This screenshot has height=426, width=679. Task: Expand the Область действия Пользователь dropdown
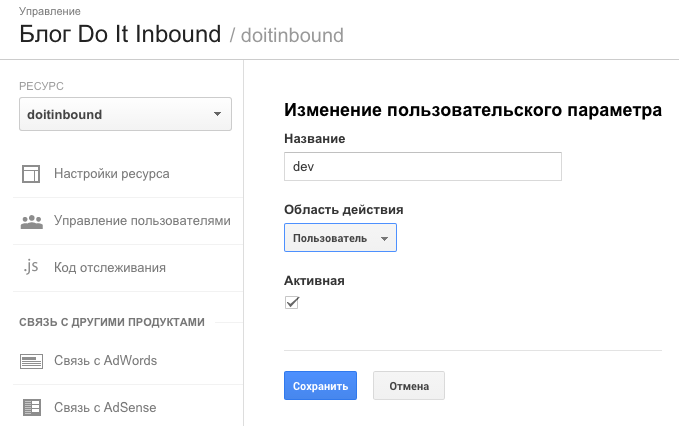(x=340, y=237)
